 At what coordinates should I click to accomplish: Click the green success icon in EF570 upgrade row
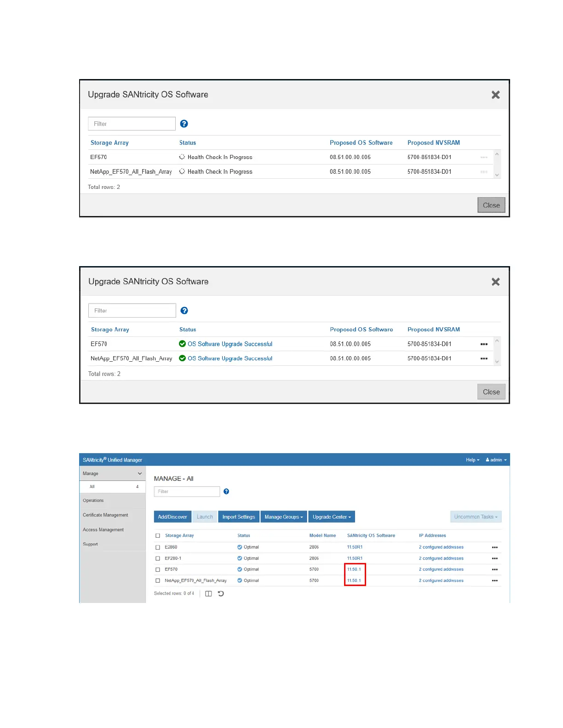(183, 344)
